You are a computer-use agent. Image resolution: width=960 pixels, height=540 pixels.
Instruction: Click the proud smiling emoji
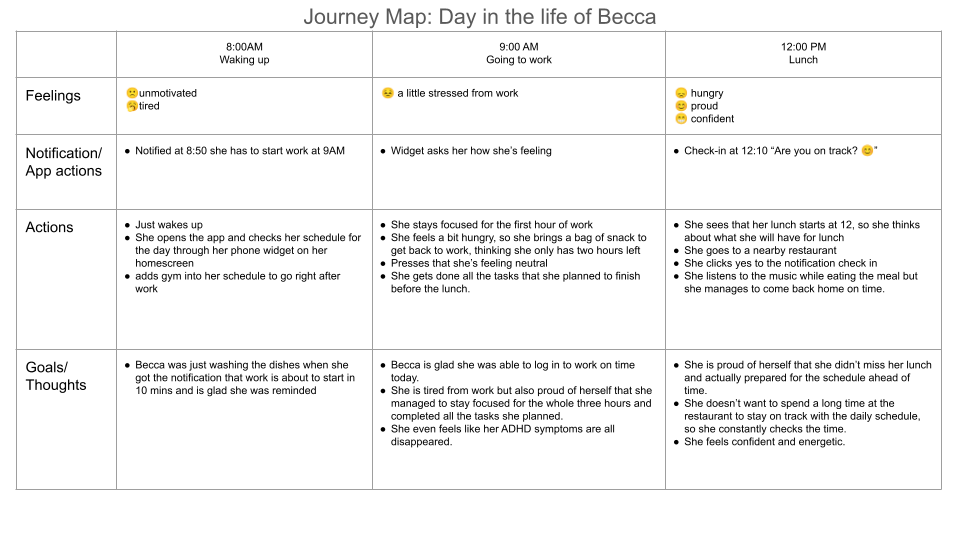[681, 106]
